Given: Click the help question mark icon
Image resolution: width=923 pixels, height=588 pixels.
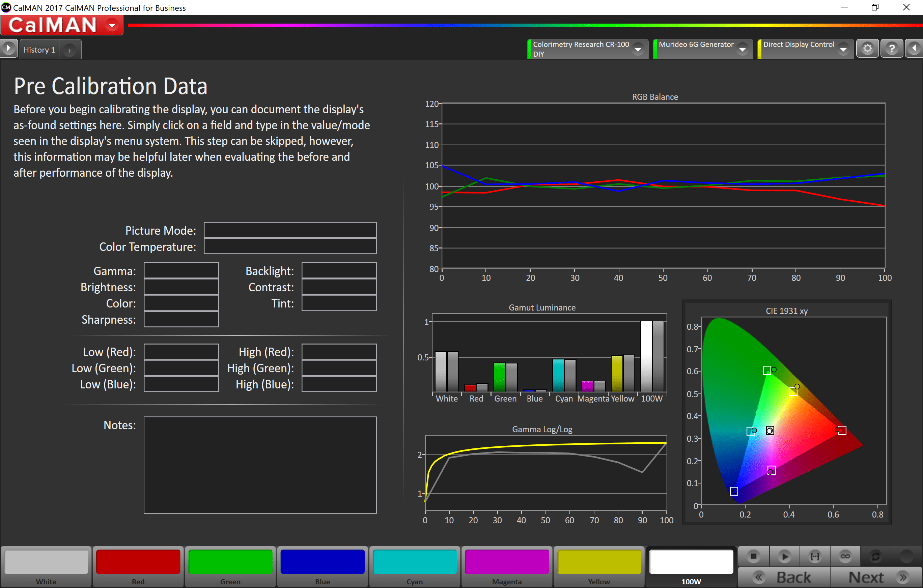Looking at the screenshot, I should click(x=892, y=49).
